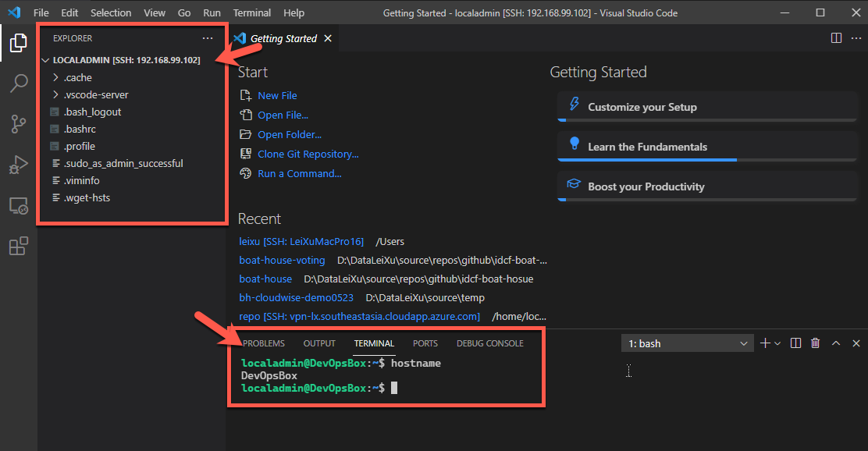The width and height of the screenshot is (868, 451).
Task: Kill the terminal with the trash icon
Action: [x=815, y=343]
